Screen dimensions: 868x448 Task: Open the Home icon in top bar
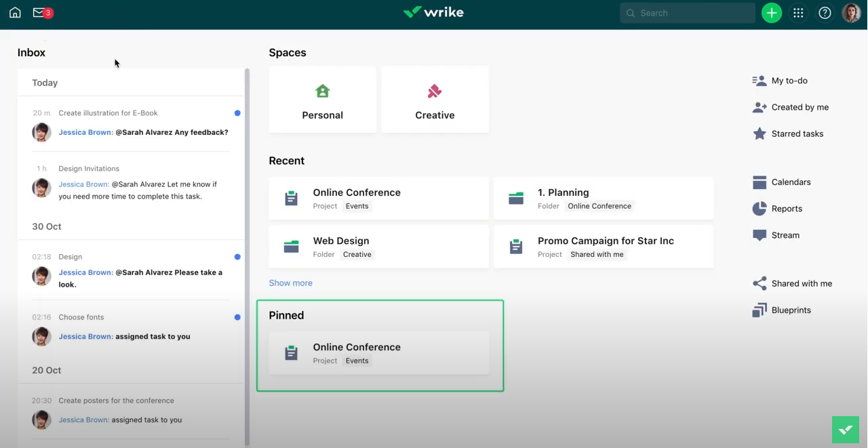[x=15, y=13]
